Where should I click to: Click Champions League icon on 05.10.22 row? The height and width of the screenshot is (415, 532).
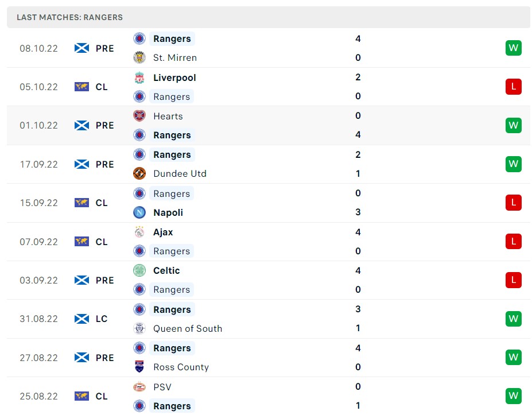tap(82, 87)
